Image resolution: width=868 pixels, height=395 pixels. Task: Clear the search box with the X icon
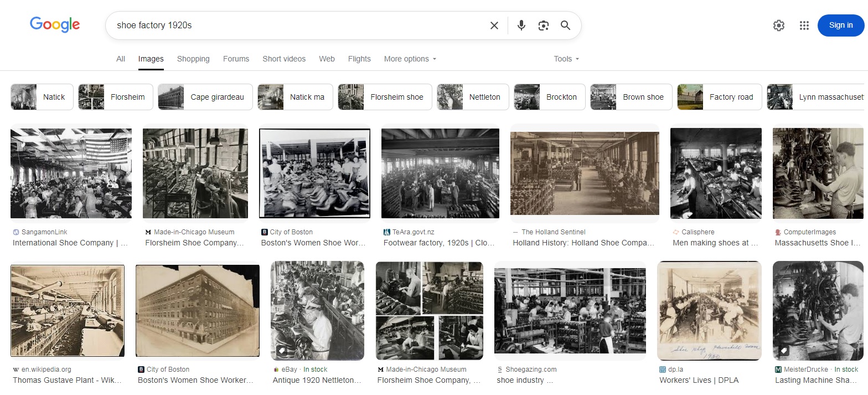(x=494, y=25)
